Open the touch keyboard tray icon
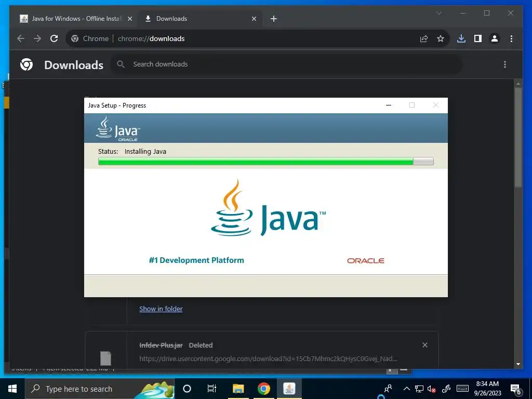This screenshot has width=532, height=399. (x=462, y=389)
